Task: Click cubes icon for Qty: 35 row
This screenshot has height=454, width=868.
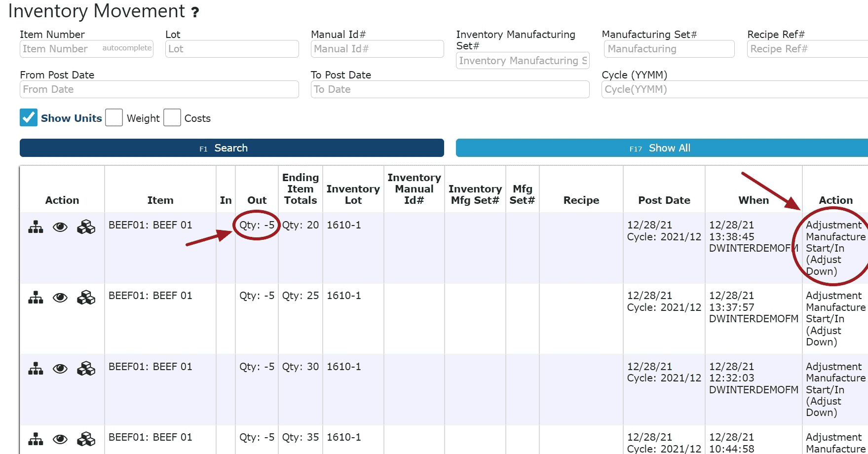Action: 86,439
